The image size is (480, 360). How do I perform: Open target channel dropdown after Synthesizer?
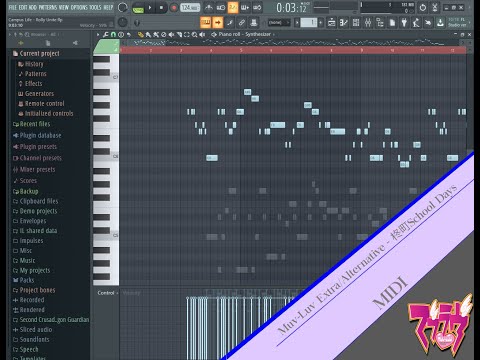(x=274, y=34)
